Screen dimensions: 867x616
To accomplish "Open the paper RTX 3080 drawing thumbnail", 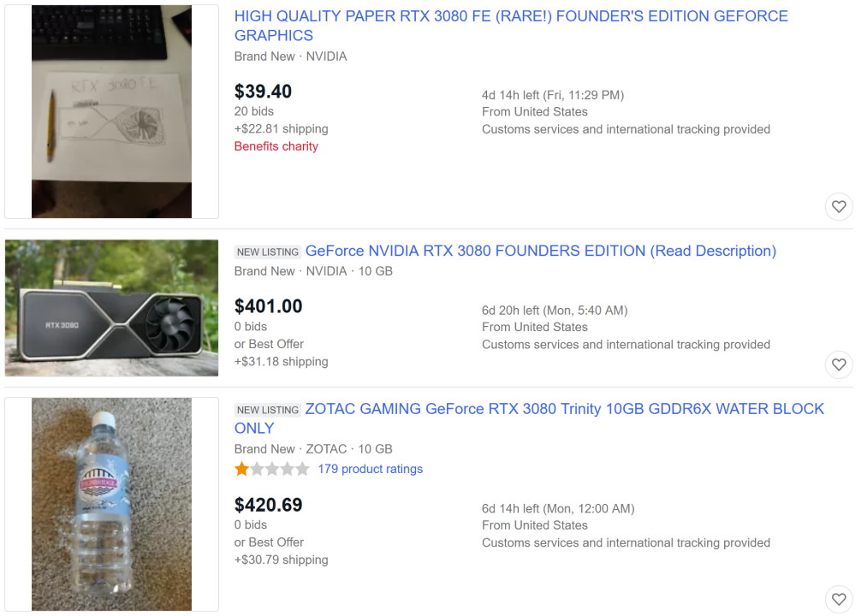I will 111,111.
